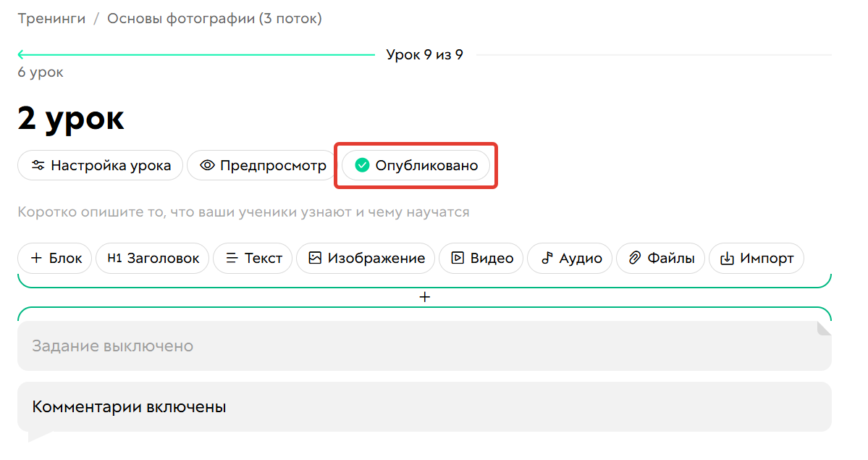Go to Основы фотографии (3 поток) course
868x460 pixels.
pos(214,19)
